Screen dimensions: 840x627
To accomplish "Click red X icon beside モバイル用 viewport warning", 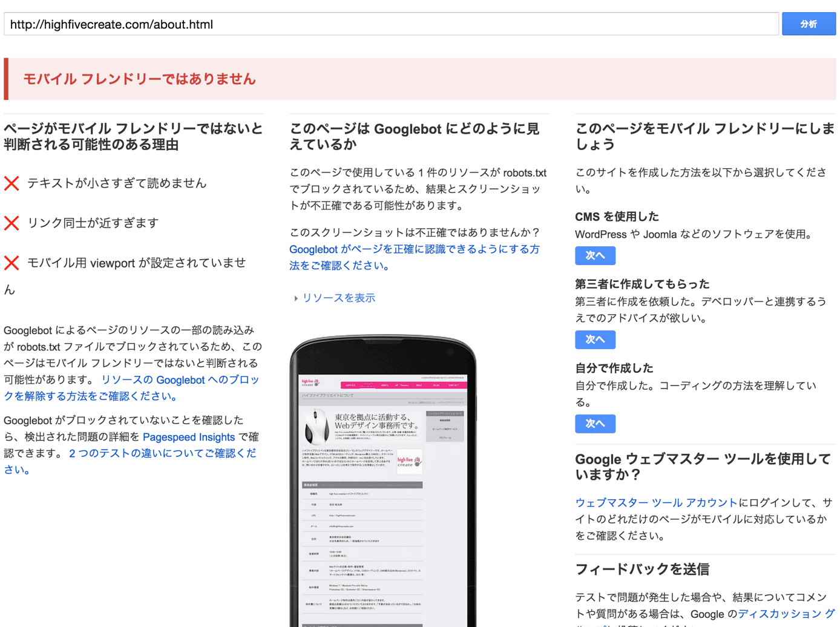I will [11, 263].
